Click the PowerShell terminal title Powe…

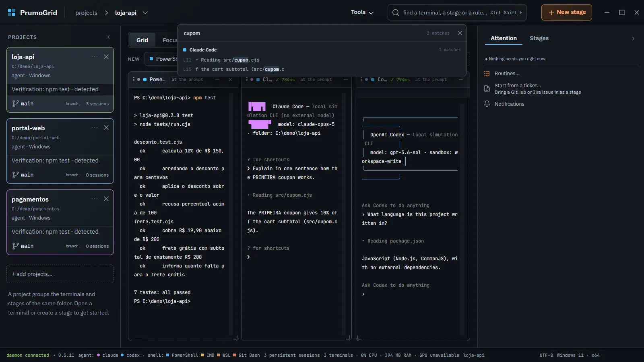coord(157,80)
